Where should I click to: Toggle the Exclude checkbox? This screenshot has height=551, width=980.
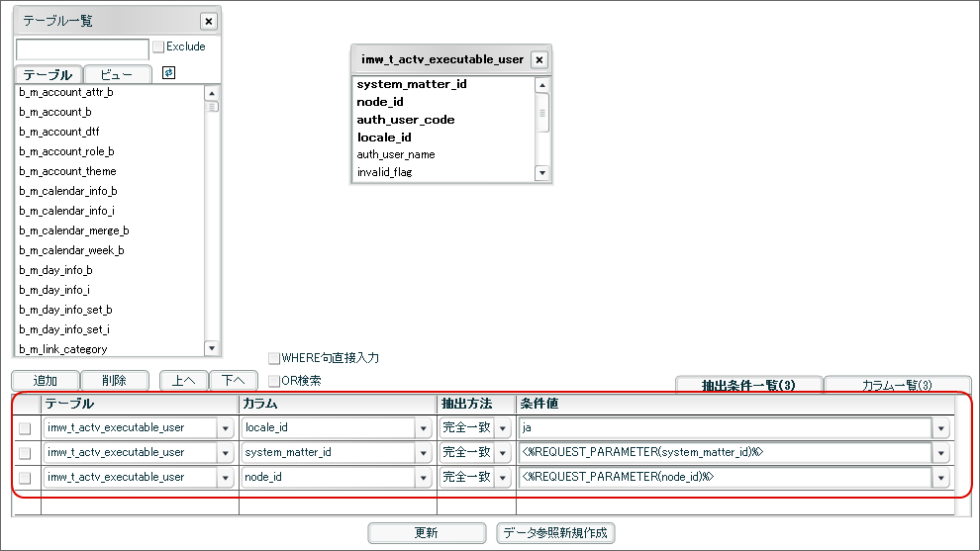[x=158, y=46]
